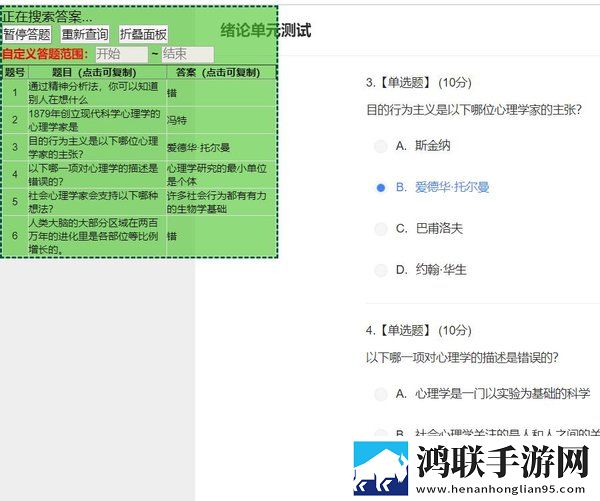Image resolution: width=600 pixels, height=501 pixels.
Task: Click the 暂停答题 button
Action: pyautogui.click(x=27, y=34)
